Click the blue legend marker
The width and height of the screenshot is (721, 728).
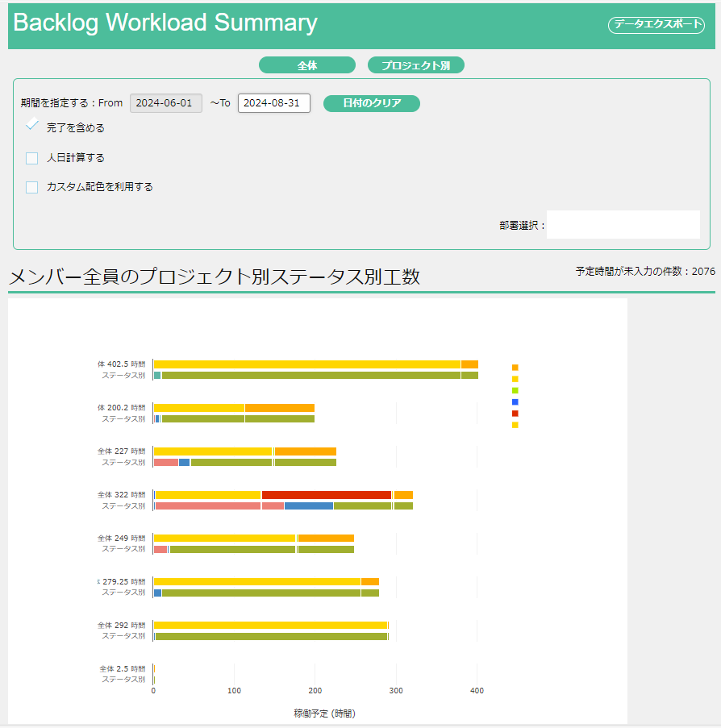click(515, 401)
